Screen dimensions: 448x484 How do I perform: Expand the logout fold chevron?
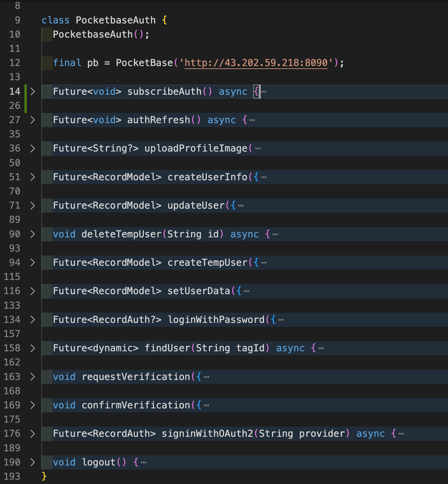coord(32,462)
